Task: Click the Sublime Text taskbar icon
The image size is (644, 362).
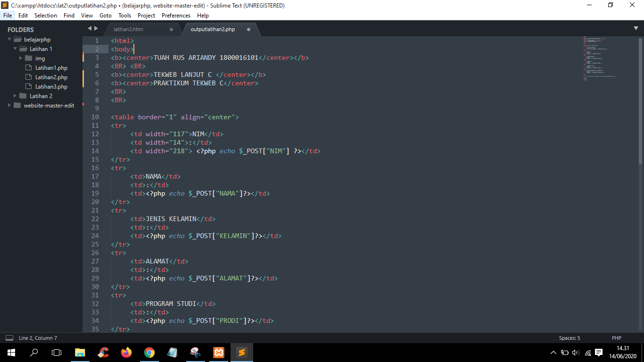Action: [x=242, y=353]
